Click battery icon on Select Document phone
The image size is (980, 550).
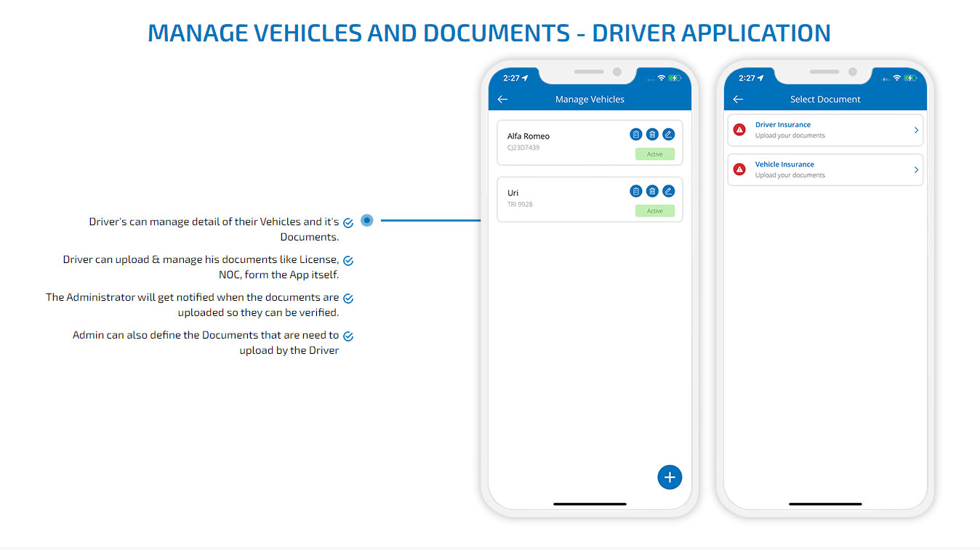(911, 78)
